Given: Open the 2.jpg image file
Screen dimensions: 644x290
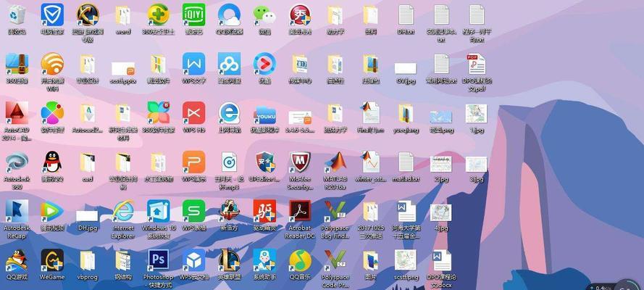Looking at the screenshot, I should 441,165.
